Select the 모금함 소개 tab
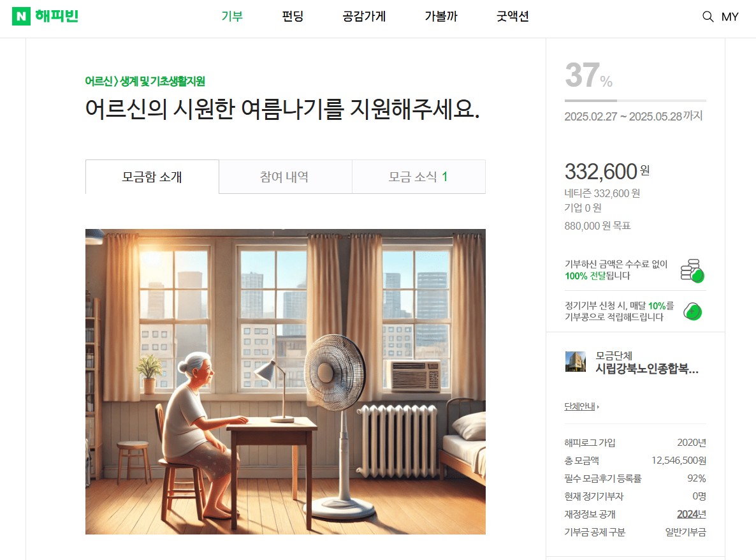 coord(152,177)
